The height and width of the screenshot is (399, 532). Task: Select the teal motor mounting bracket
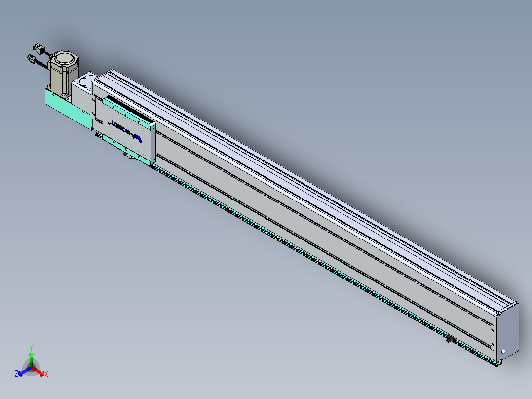(67, 109)
